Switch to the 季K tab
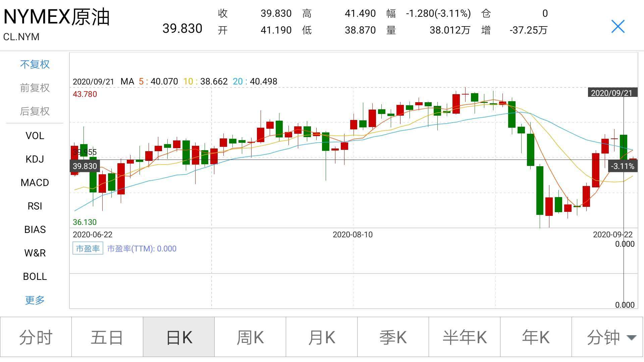This screenshot has height=362, width=644. tap(393, 337)
